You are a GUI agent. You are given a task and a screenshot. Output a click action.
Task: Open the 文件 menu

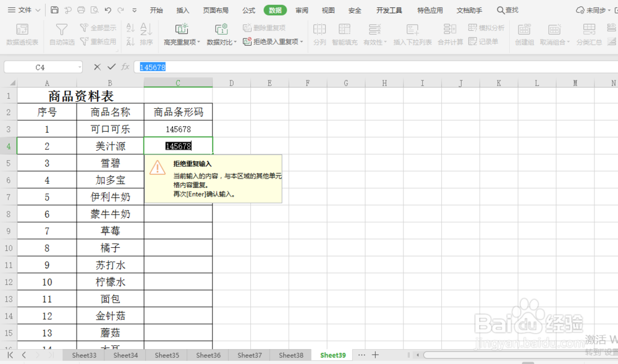point(23,10)
